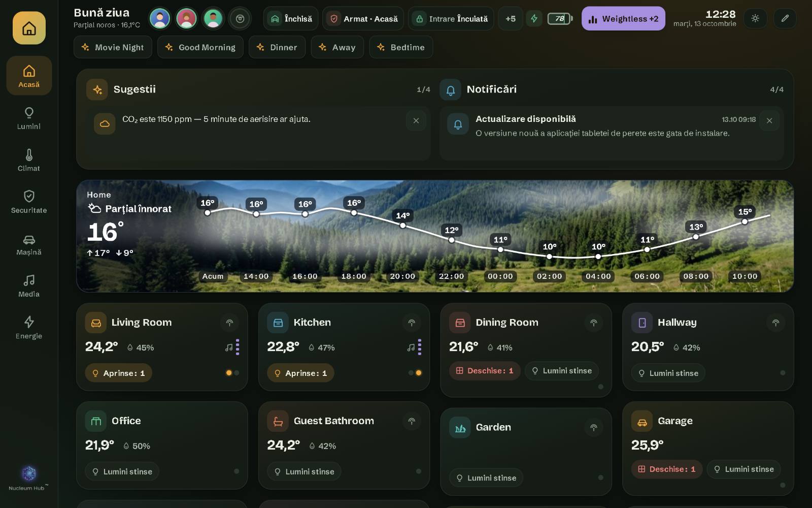
Task: Open Securitate in the sidebar
Action: click(29, 202)
